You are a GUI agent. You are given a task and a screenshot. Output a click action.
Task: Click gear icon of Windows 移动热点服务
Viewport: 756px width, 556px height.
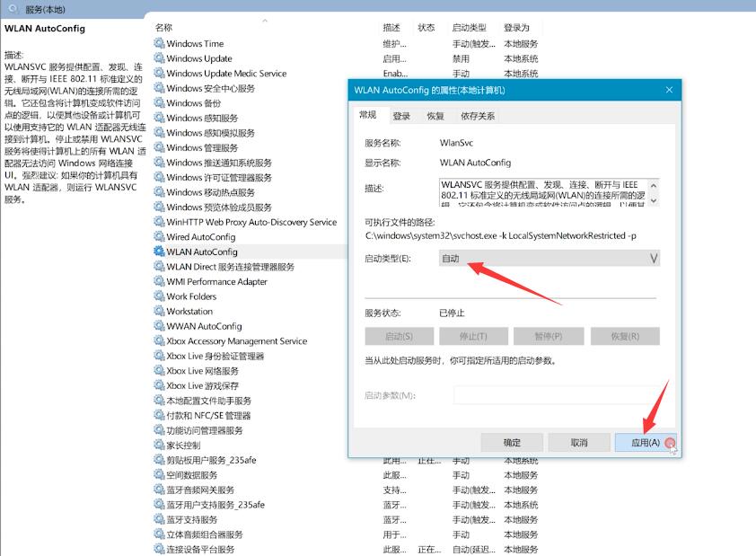159,192
